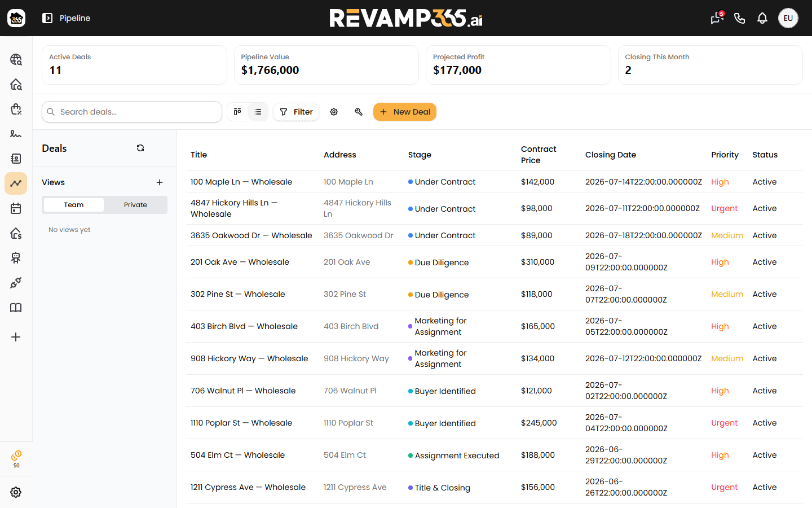Click the sidebar plus icon
The width and height of the screenshot is (812, 508).
[x=16, y=337]
